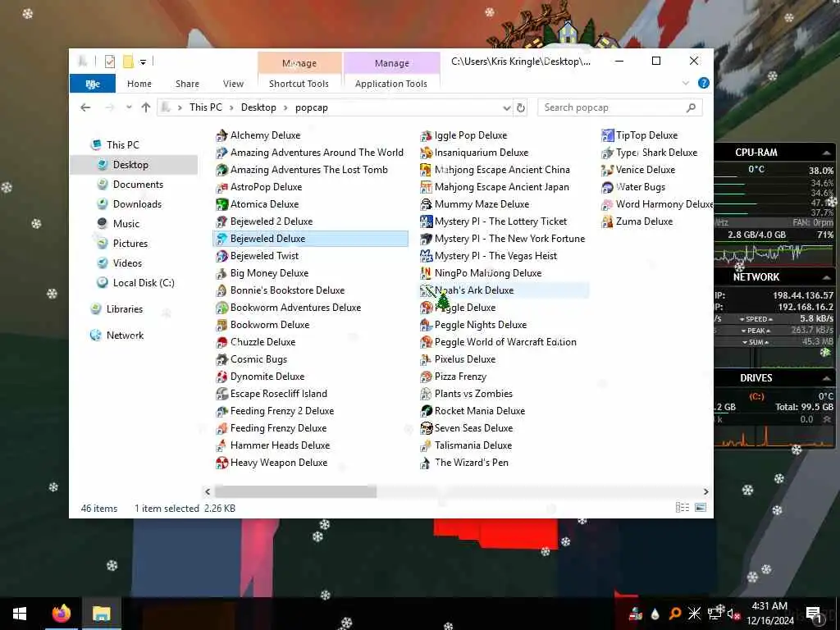840x630 pixels.
Task: Open the Application Tools tab
Action: coord(391,84)
